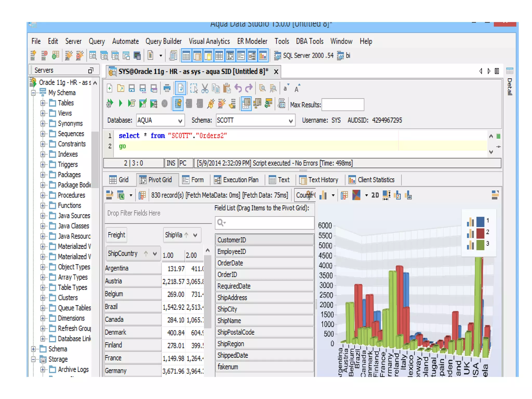
Task: Click the Save file icon
Action: click(x=132, y=89)
